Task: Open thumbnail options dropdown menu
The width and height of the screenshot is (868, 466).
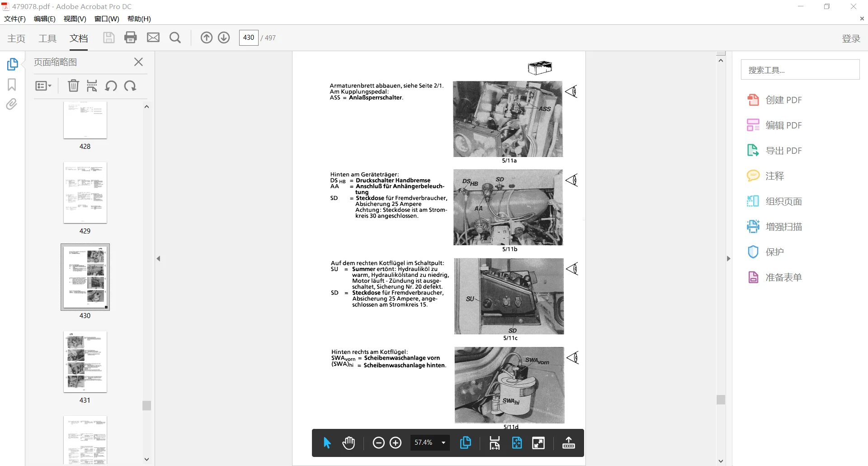Action: [x=43, y=86]
